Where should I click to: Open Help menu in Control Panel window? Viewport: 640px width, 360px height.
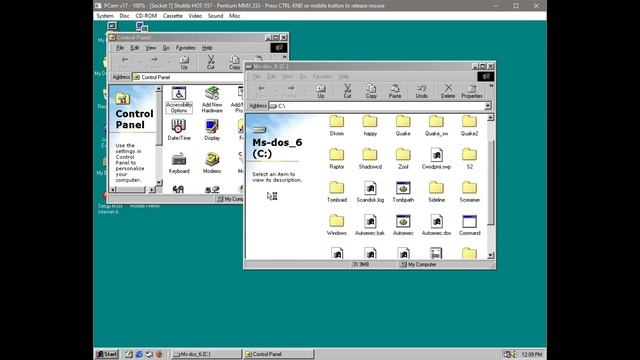207,48
